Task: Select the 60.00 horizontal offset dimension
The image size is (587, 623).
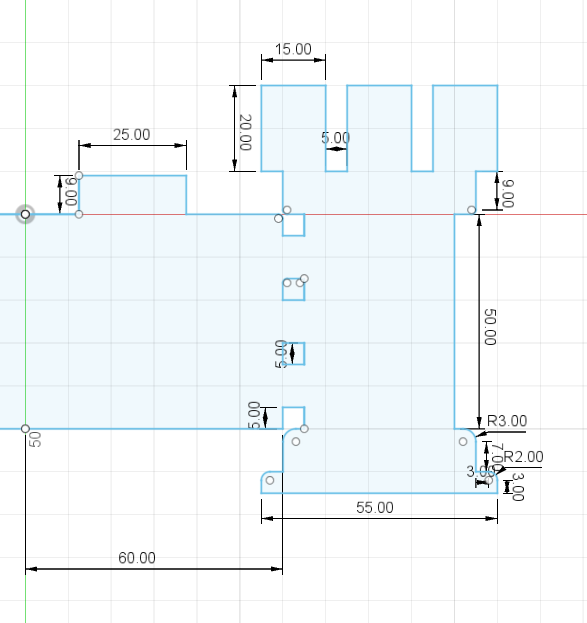Action: point(137,558)
